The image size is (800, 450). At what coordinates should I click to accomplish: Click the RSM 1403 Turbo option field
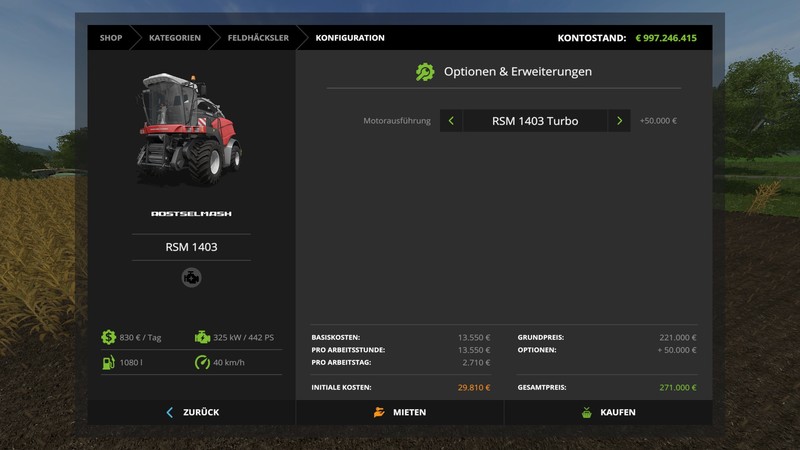pos(535,121)
